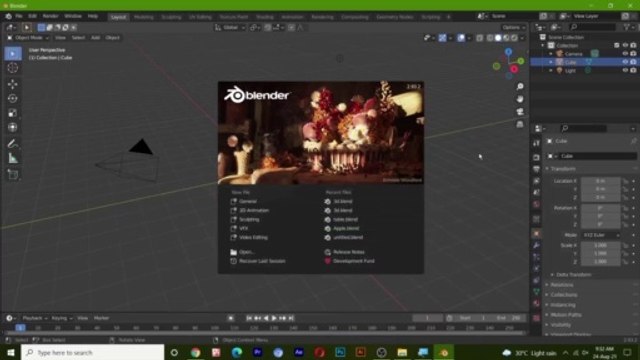Select the Measure tool
This screenshot has height=360, width=640.
[13, 158]
